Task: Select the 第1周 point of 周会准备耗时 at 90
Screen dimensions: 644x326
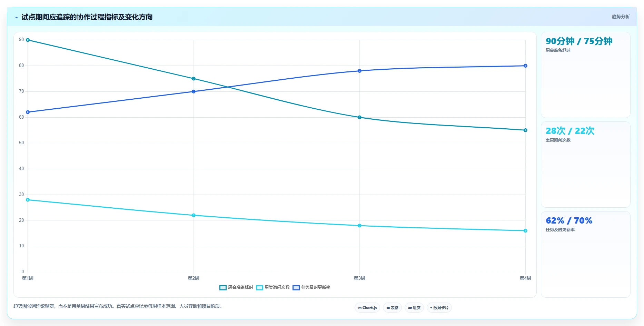Action: pos(28,40)
